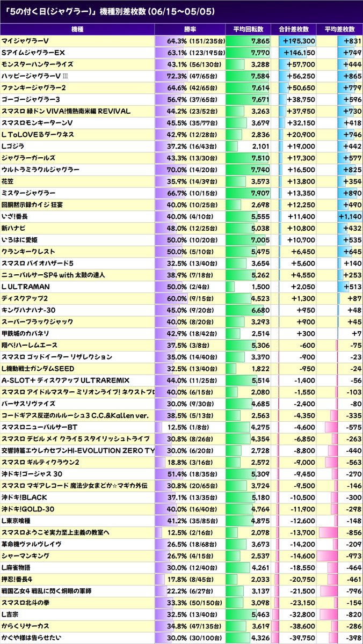This screenshot has width=363, height=644.
Task: Click the クランキークレスト row name
Action: (28, 252)
